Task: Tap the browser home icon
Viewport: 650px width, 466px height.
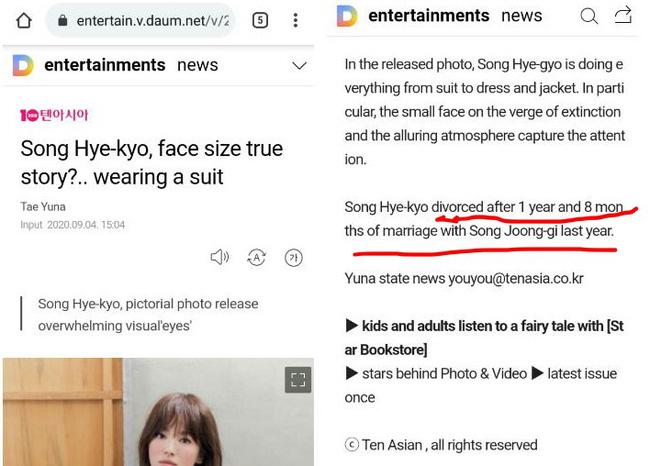Action: pos(24,20)
